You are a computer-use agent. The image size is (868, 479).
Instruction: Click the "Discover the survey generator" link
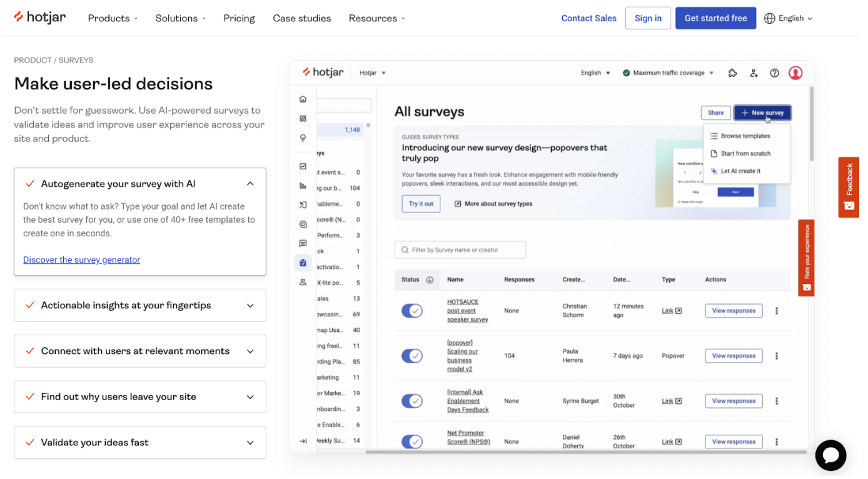tap(81, 260)
